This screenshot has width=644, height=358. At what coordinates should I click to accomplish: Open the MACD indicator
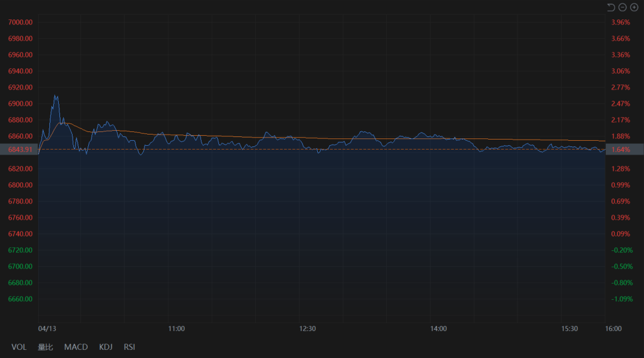coord(76,347)
